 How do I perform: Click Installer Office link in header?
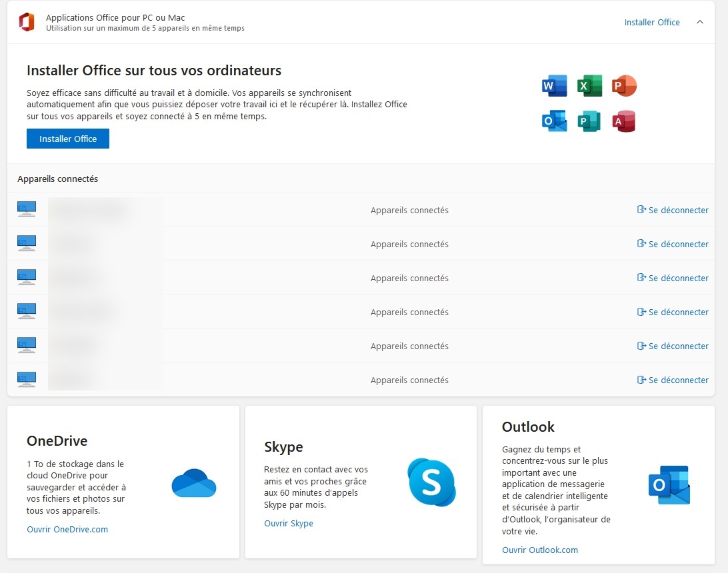click(x=651, y=22)
